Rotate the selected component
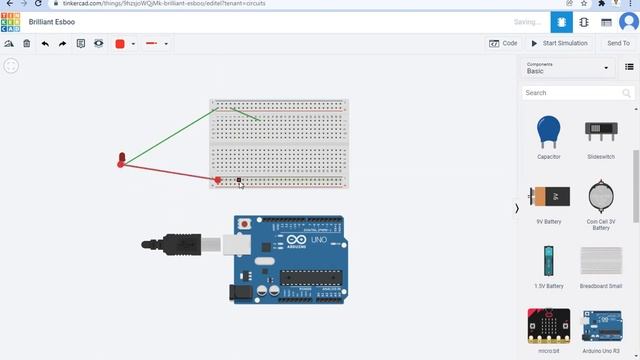Screen dimensions: 640x360 click(x=9, y=44)
